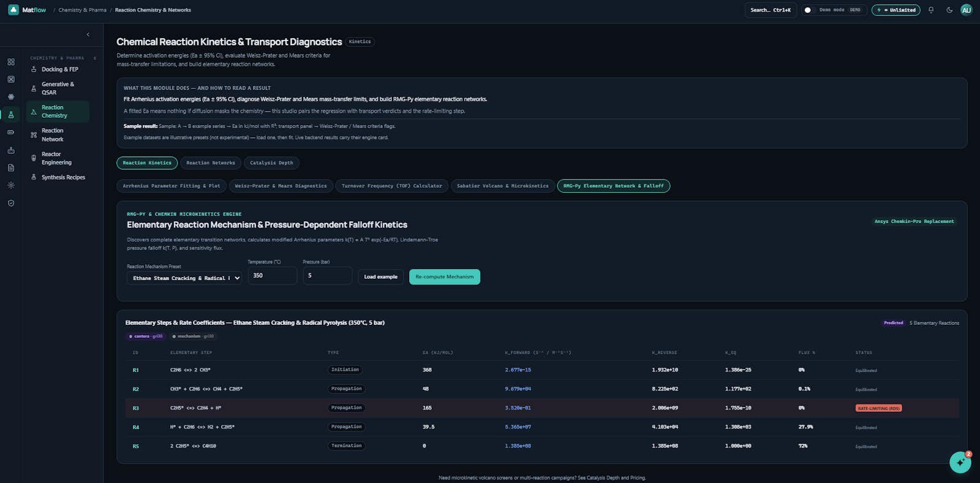Image resolution: width=980 pixels, height=483 pixels.
Task: Select Sabatier Volcano & Microkinetics tab
Action: 503,186
